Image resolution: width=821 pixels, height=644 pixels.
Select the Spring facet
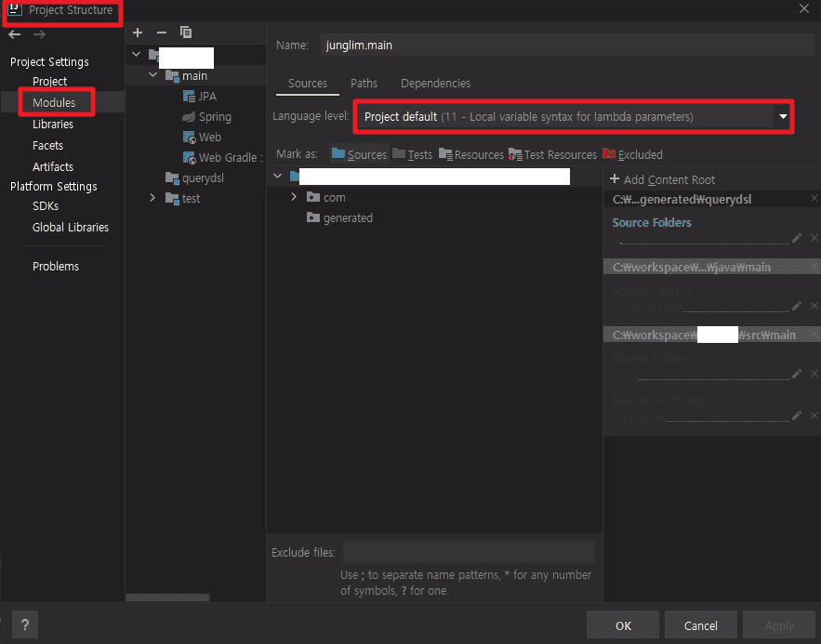tap(206, 117)
